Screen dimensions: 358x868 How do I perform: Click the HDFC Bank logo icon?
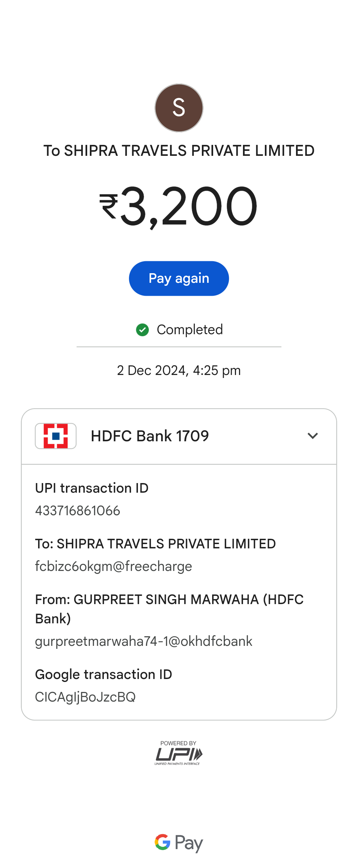(x=56, y=436)
